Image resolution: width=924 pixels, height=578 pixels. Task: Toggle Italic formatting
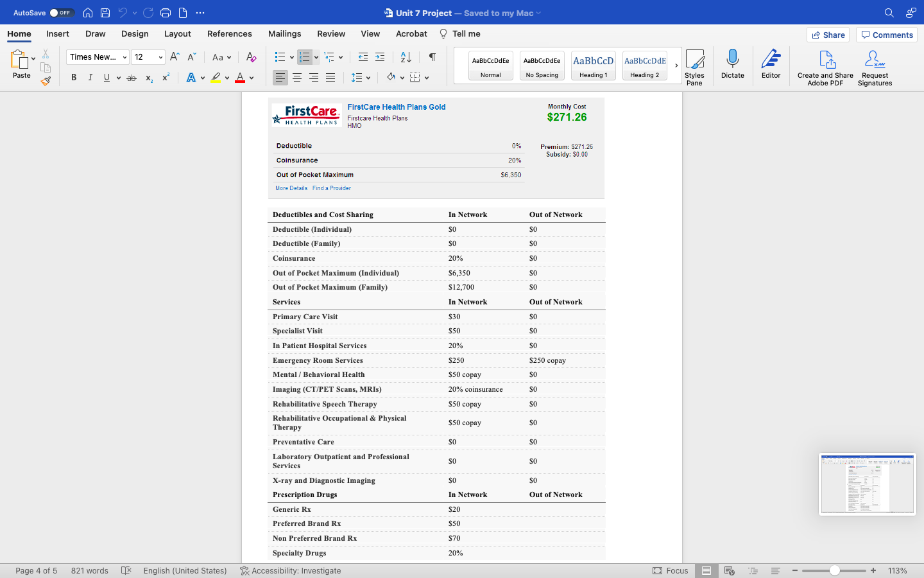90,78
